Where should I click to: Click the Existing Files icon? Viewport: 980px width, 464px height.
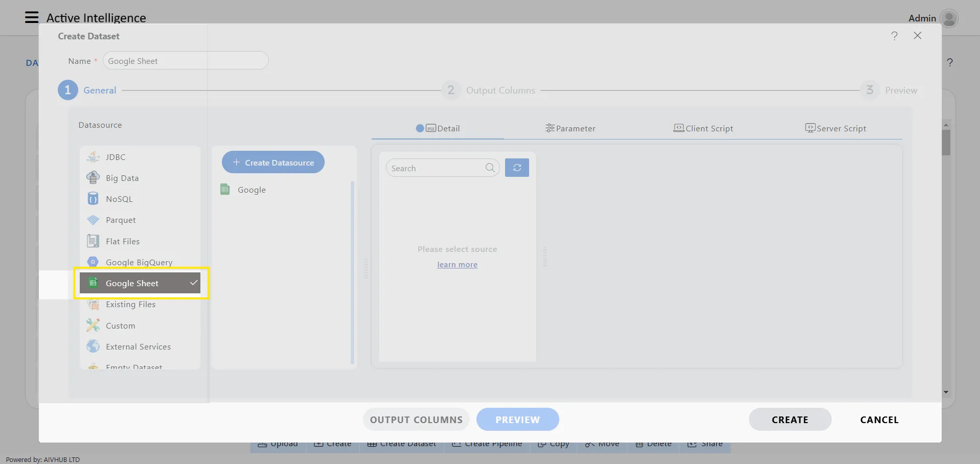(x=93, y=304)
